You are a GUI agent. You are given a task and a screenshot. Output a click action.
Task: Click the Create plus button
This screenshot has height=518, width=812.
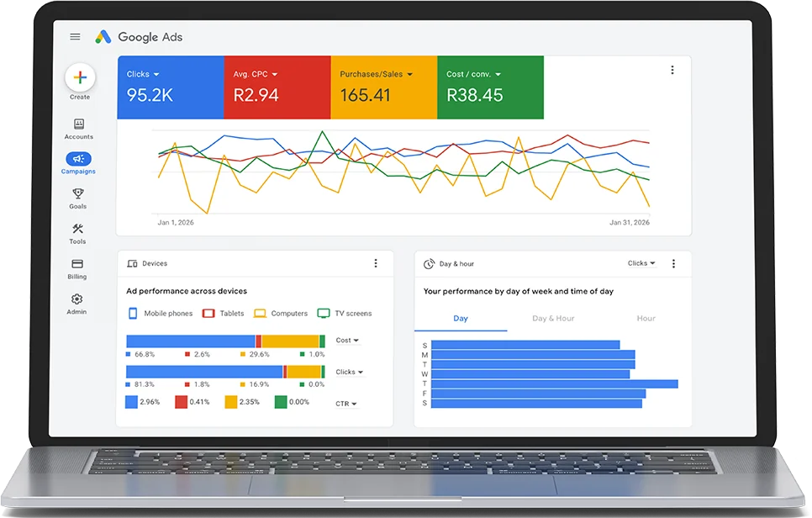click(x=80, y=77)
